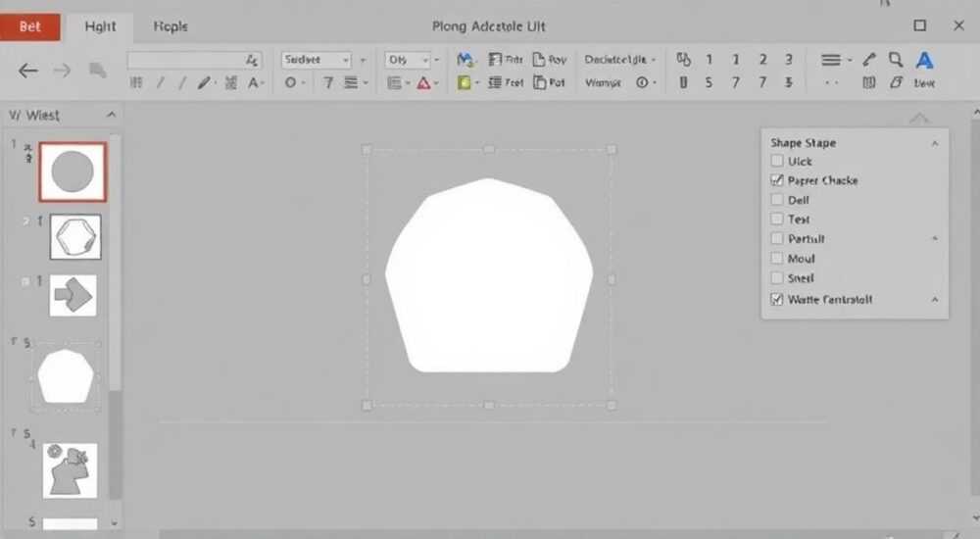Viewport: 980px width, 539px height.
Task: Open the Sudwet font dropdown
Action: pyautogui.click(x=317, y=60)
